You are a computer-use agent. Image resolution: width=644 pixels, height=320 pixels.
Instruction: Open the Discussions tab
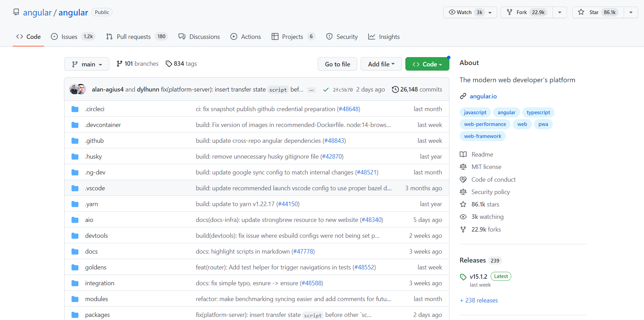199,36
